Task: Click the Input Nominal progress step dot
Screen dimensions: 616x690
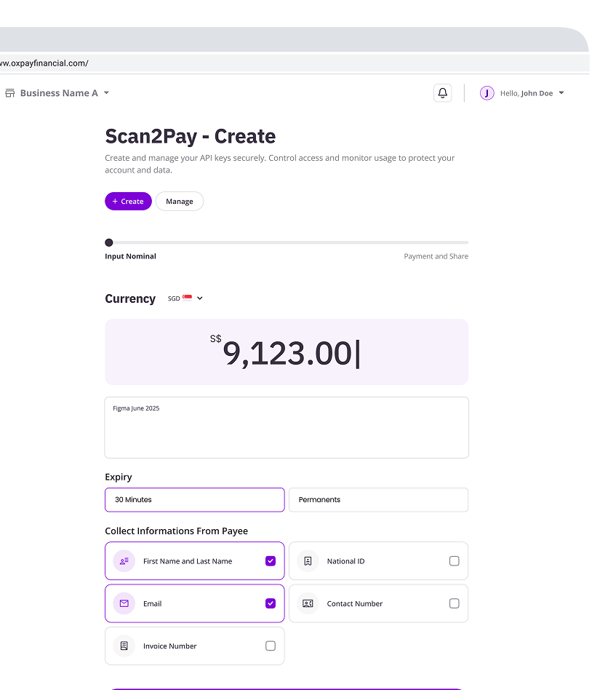Action: click(109, 242)
